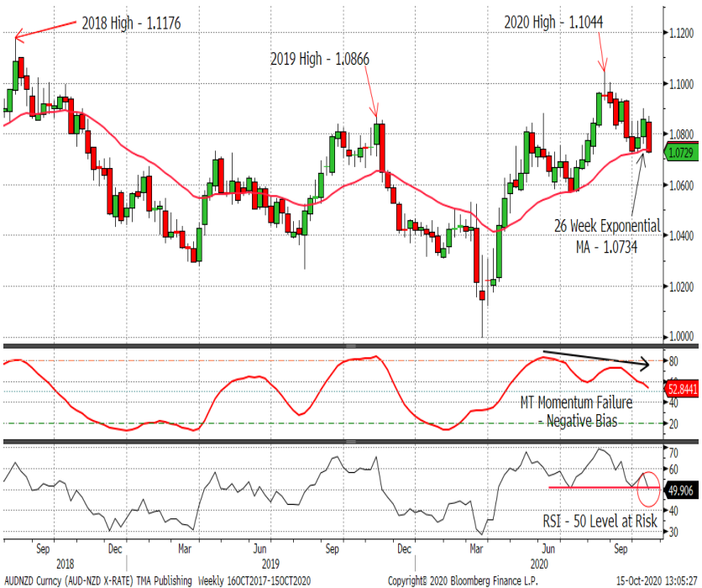
Task: Click the 1.0400 price axis label
Action: coord(681,235)
